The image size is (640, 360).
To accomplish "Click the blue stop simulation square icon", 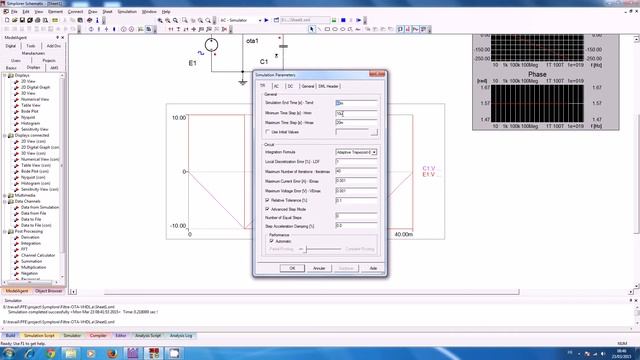I will (x=343, y=20).
